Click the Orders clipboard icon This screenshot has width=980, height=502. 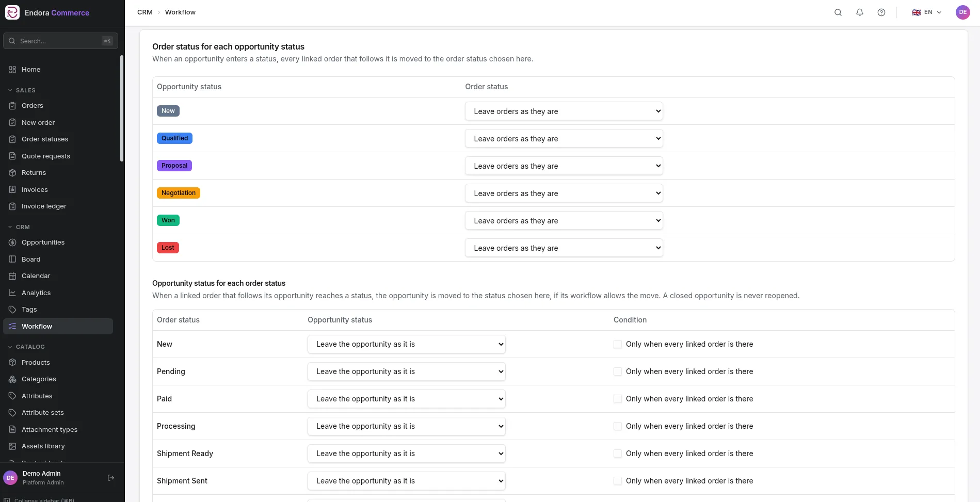pos(12,106)
